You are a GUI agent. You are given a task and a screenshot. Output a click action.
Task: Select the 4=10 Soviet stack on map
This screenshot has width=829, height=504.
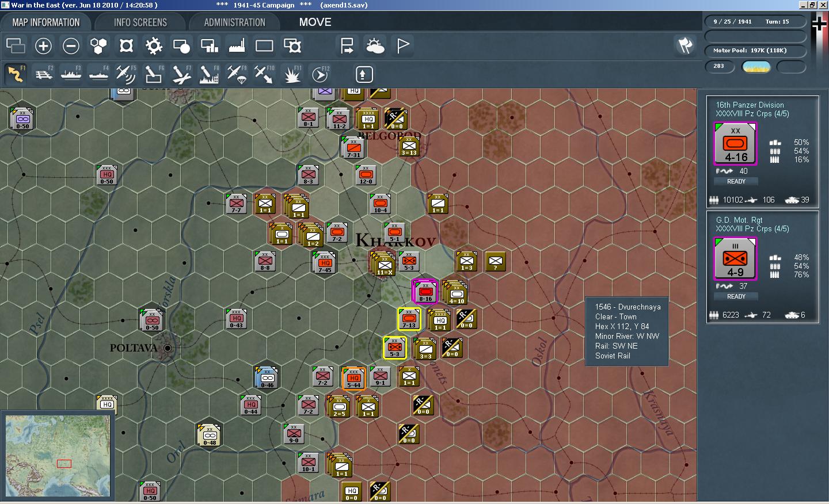(x=455, y=293)
